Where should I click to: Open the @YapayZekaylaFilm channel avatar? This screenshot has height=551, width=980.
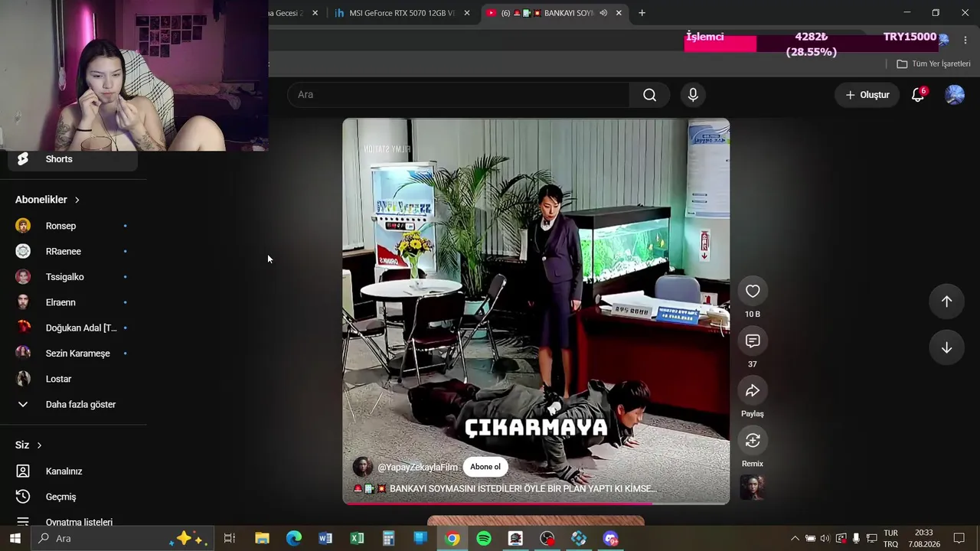coord(363,467)
